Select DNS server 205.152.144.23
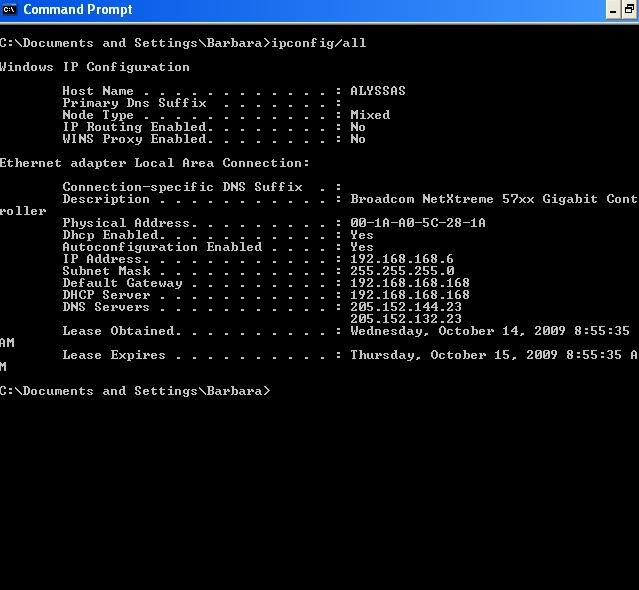639x590 pixels. coord(406,307)
